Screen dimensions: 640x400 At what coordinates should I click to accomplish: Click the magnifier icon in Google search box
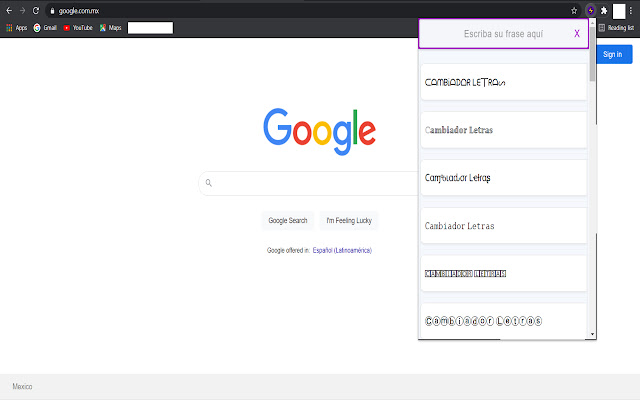pos(209,183)
